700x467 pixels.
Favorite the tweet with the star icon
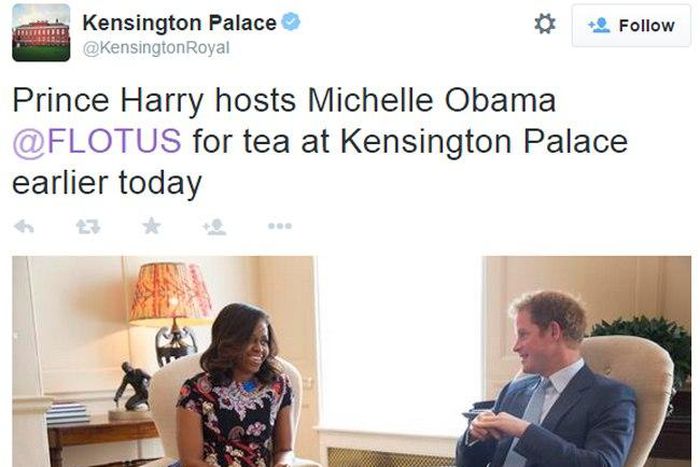[x=151, y=226]
